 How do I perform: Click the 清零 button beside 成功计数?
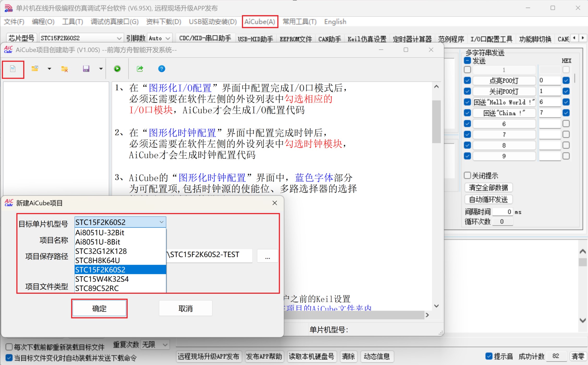[578, 356]
